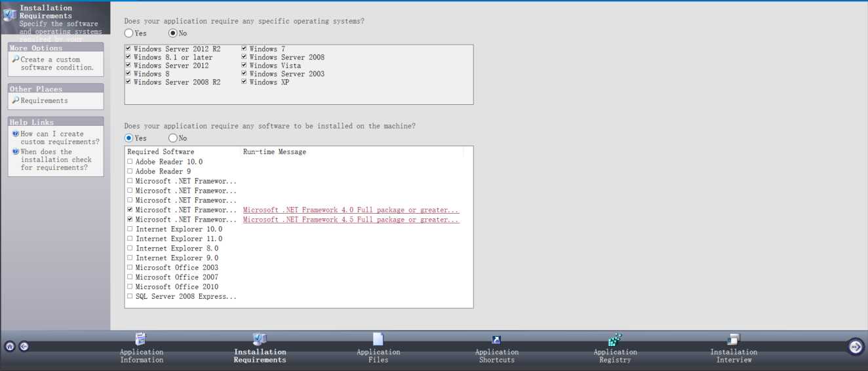
Task: Open How can I create custom requirements help
Action: [60, 138]
